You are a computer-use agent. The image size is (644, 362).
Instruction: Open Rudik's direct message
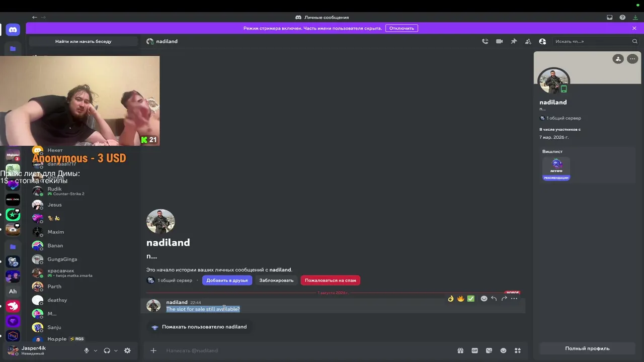tap(83, 191)
